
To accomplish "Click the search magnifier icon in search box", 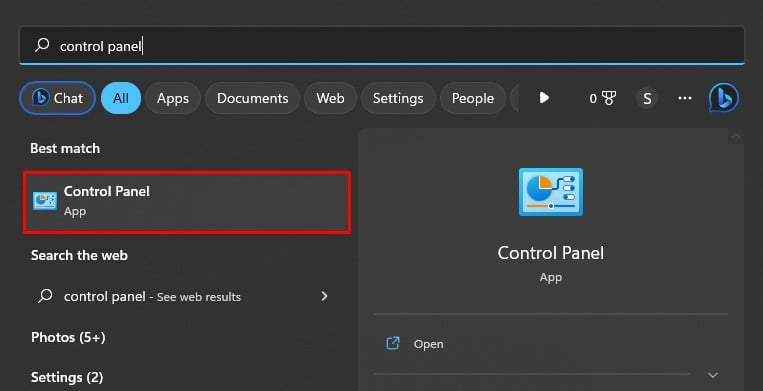I will click(42, 45).
